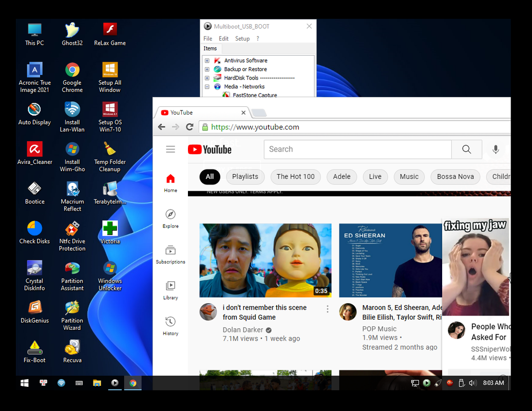Select Install Lan-Wlan desktop icon
Image resolution: width=532 pixels, height=411 pixels.
pyautogui.click(x=72, y=117)
